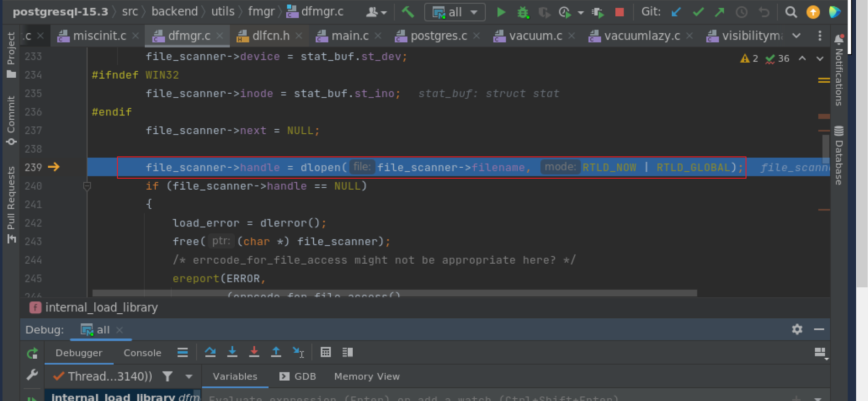Show hidden editor tabs with the chevron
This screenshot has width=868, height=401.
point(797,35)
